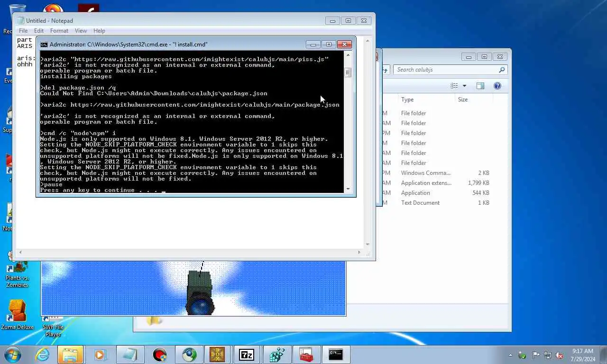Viewport: 607px width, 364px height.
Task: Click the 1,799 KB size cell
Action: pos(478,183)
